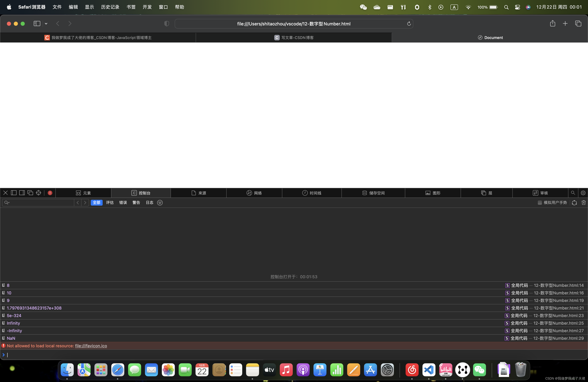Open the 来源 (Sources) tab
This screenshot has width=588, height=382.
coord(199,193)
